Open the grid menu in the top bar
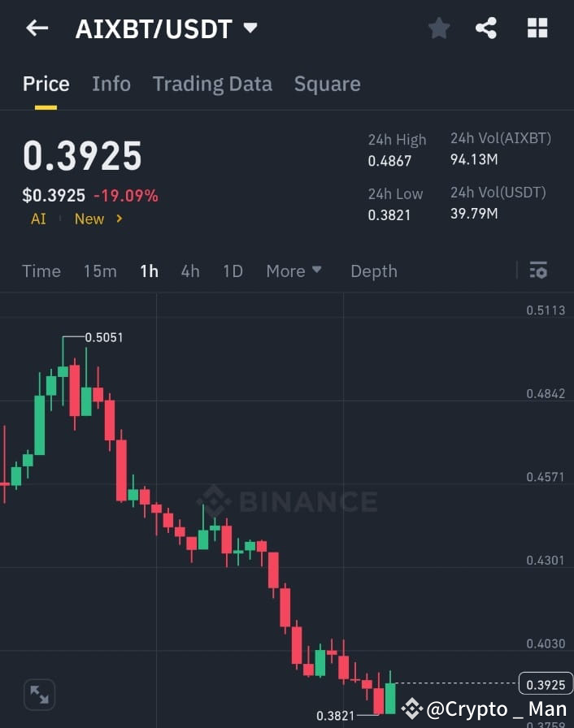This screenshot has width=574, height=728. (x=537, y=28)
